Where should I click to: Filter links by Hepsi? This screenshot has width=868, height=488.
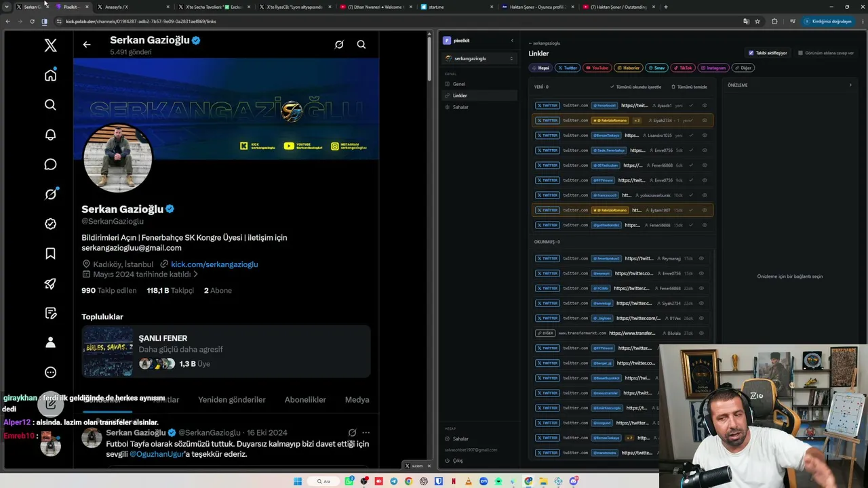tap(540, 68)
